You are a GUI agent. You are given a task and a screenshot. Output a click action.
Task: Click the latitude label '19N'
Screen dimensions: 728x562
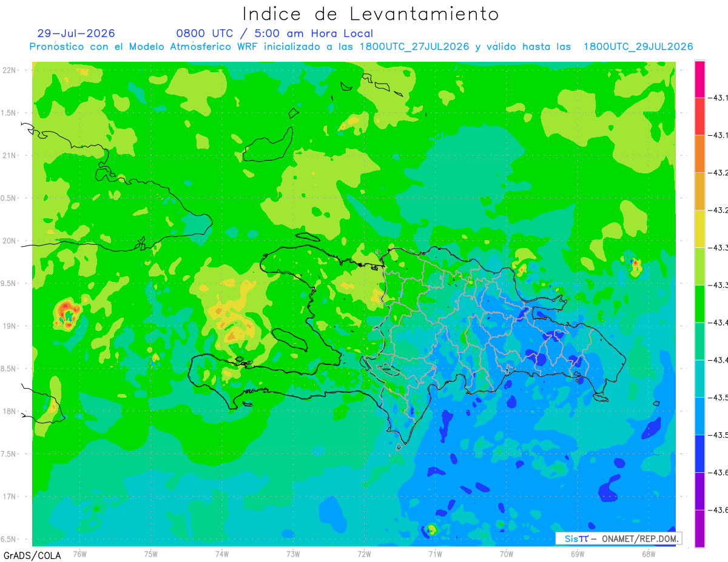[10, 326]
